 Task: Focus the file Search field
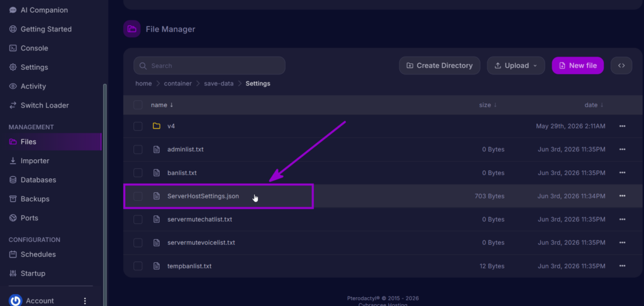coord(209,66)
